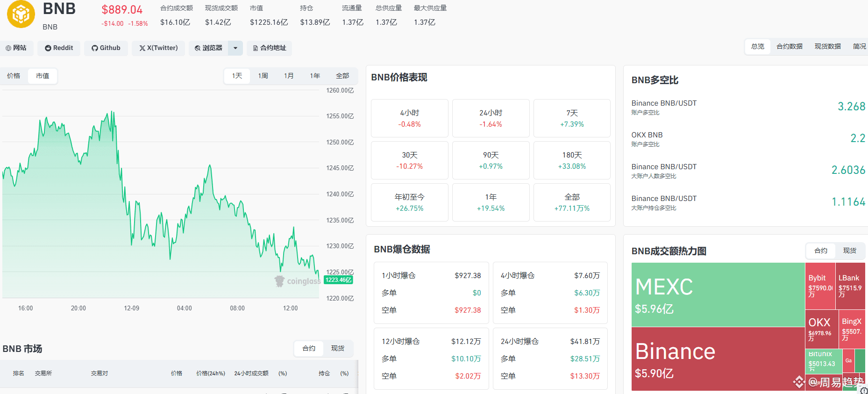Click the MEXC heatmap block
This screenshot has width=868, height=394.
pos(718,294)
